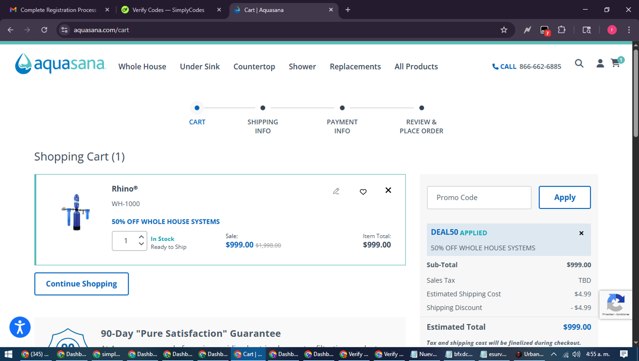Click the Rhino product name link
The height and width of the screenshot is (361, 639).
[x=125, y=189]
